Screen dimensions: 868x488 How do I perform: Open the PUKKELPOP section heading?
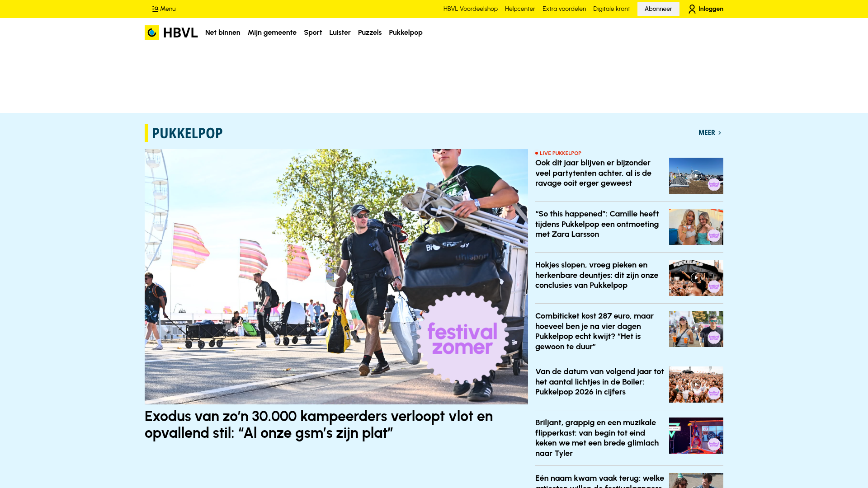[187, 133]
